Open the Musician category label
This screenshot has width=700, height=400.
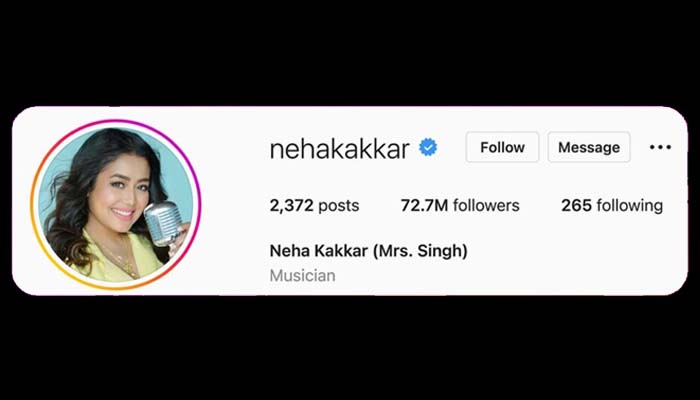(302, 275)
